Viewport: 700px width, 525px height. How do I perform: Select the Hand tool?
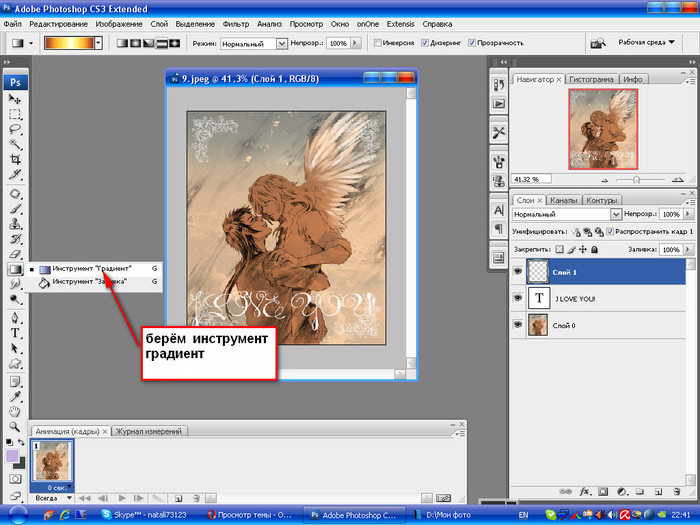[x=15, y=411]
